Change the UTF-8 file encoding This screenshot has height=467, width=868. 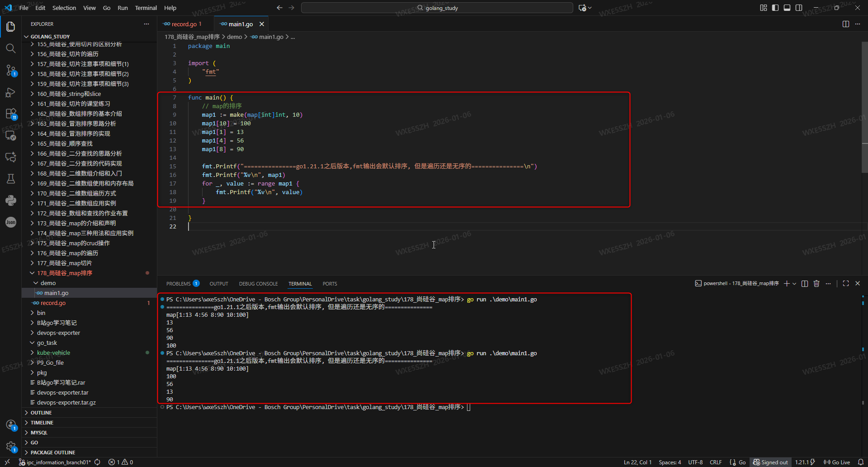695,462
